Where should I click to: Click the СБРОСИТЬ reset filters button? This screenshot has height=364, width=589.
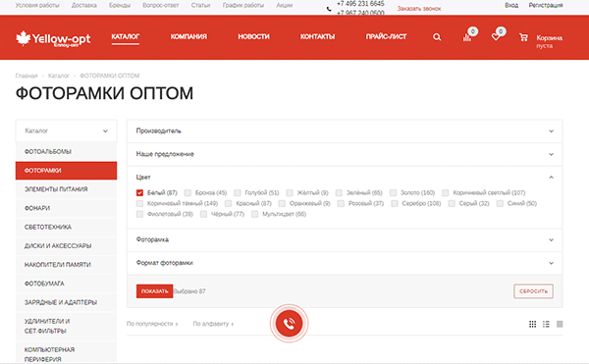[x=533, y=291]
